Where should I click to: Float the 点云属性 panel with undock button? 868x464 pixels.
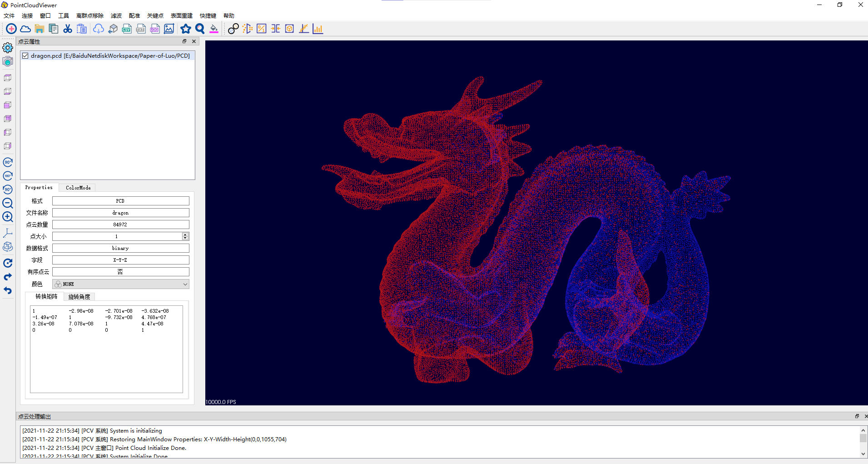click(184, 41)
